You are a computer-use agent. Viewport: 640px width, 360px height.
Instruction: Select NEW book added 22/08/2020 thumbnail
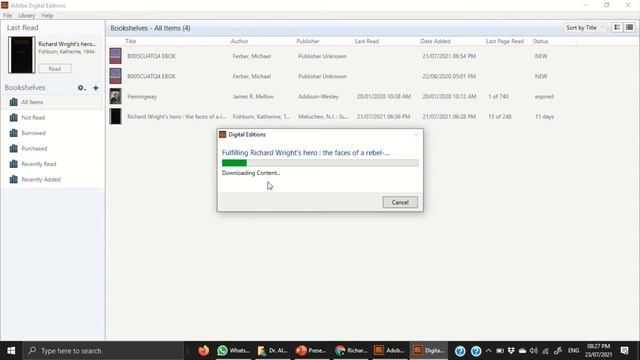click(116, 76)
